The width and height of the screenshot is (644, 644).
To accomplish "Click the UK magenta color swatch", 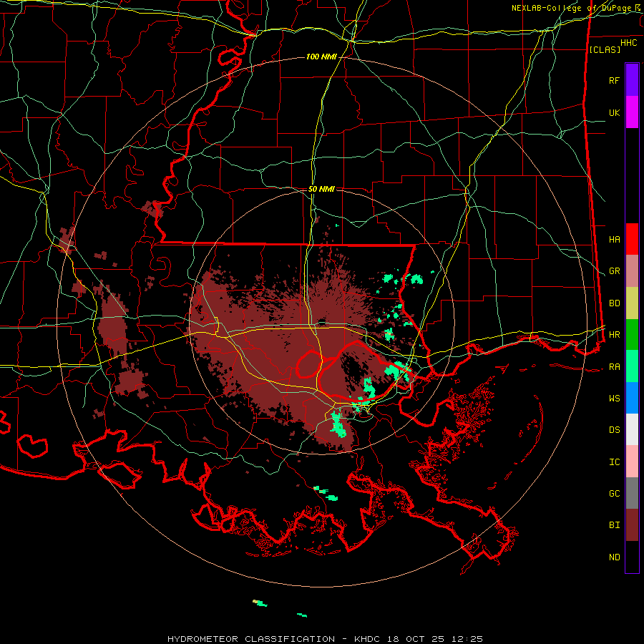I will coord(632,112).
